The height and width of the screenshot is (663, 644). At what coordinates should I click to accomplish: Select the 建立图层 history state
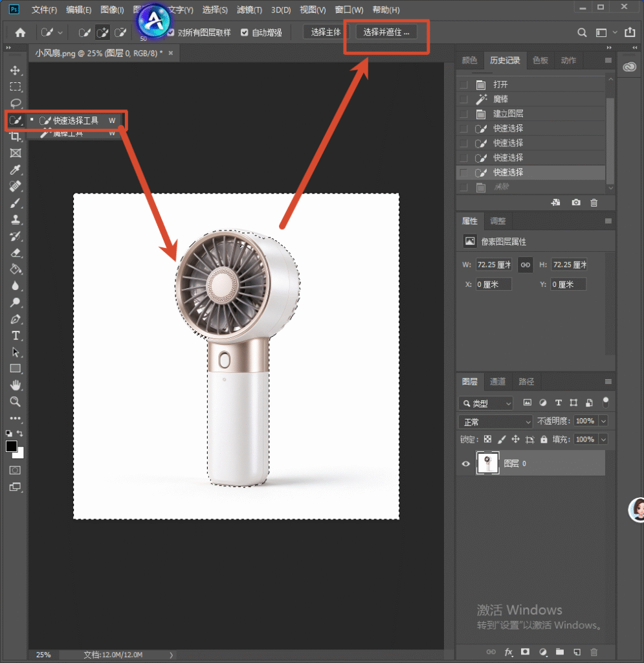tap(531, 114)
